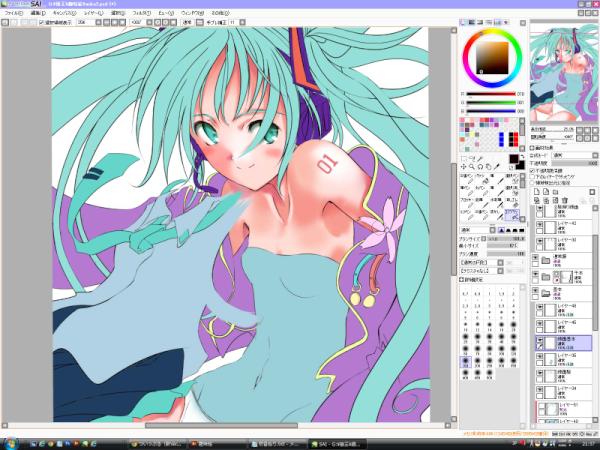Toggle the swatches panel icon
Screen dimensions: 600x450
point(497,23)
